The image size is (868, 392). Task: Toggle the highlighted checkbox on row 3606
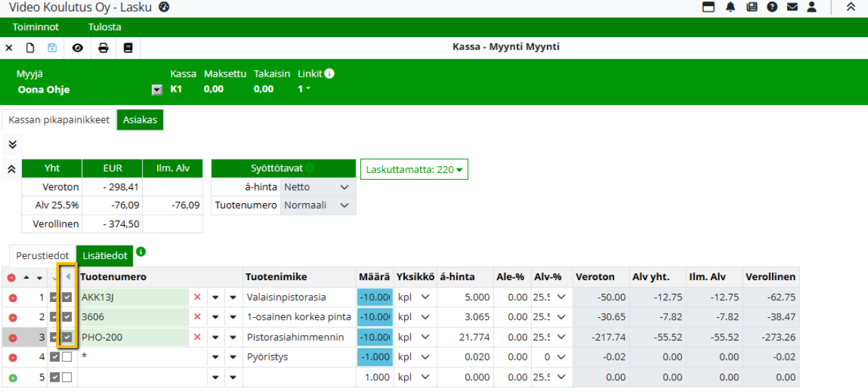tap(67, 318)
